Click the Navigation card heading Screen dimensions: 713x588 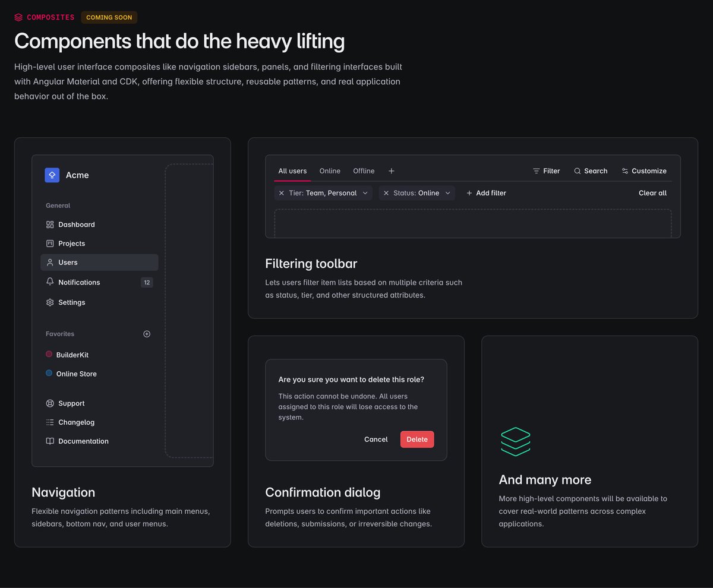[x=63, y=492]
